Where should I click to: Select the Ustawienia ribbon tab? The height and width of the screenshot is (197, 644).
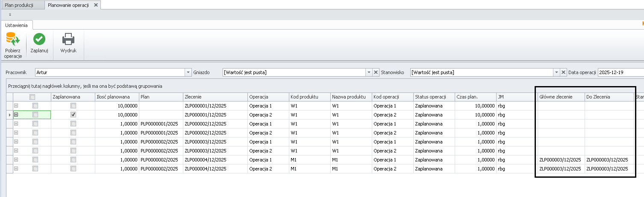[17, 25]
